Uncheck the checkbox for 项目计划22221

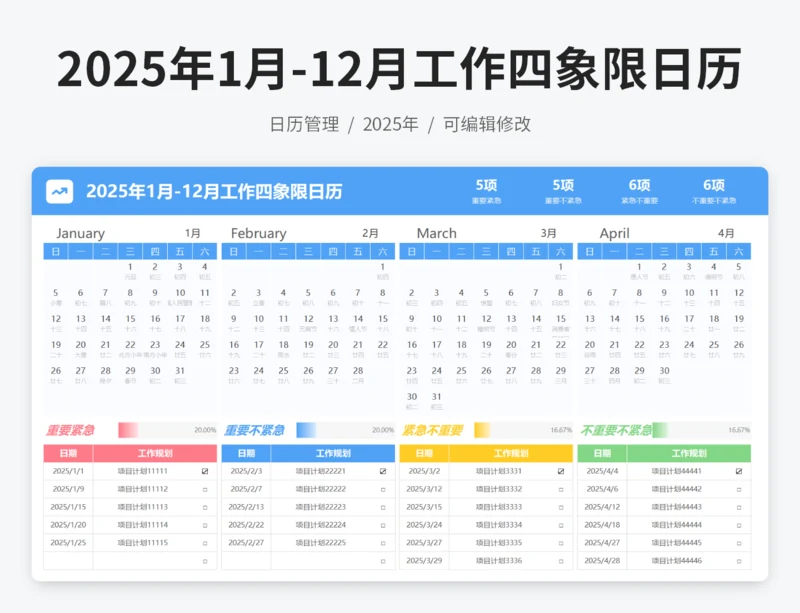(383, 471)
